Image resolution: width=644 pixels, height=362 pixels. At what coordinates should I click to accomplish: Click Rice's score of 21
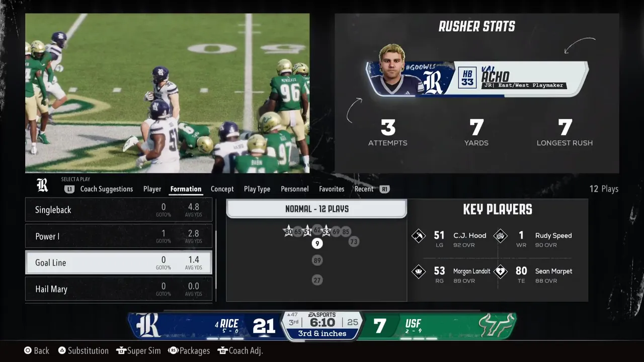point(264,326)
